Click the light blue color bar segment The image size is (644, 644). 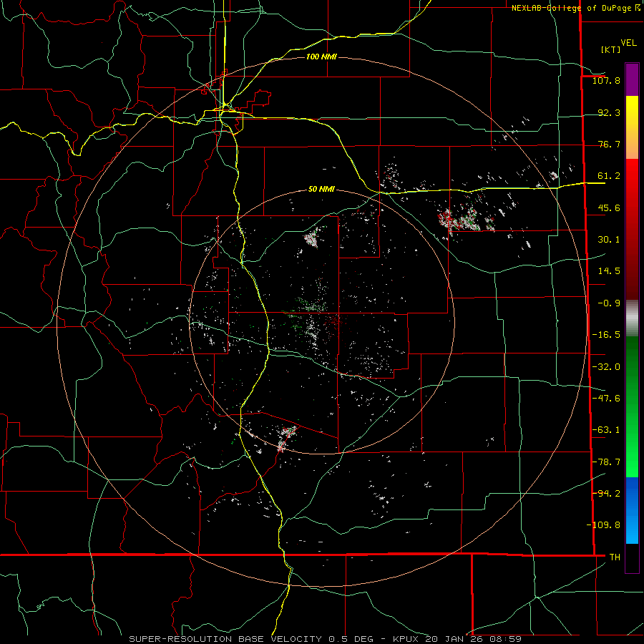(632, 529)
